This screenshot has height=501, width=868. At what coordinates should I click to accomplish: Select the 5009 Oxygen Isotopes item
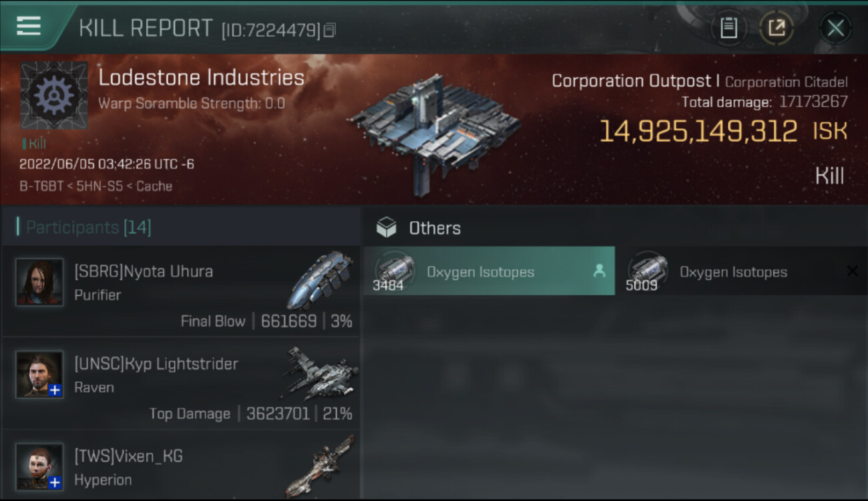click(733, 271)
